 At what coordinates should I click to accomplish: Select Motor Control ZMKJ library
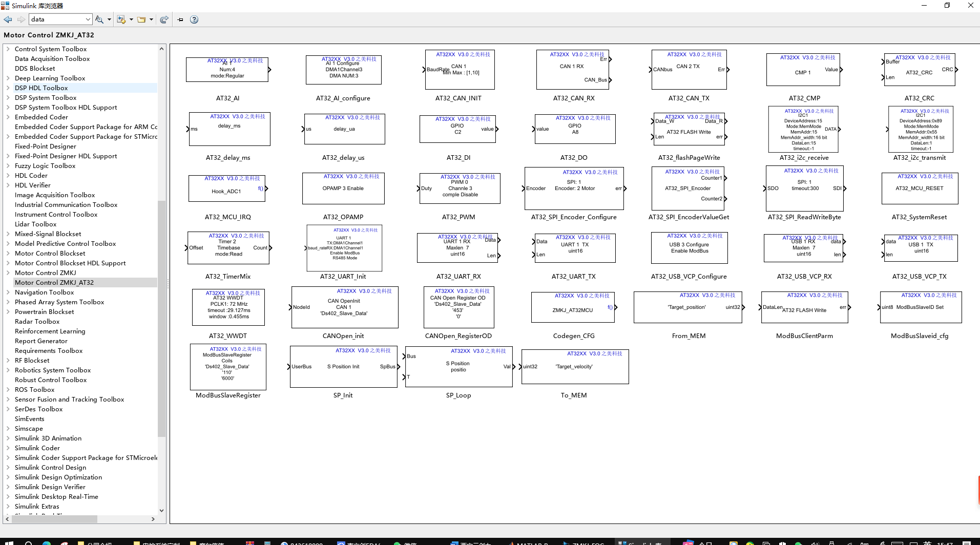pyautogui.click(x=46, y=273)
